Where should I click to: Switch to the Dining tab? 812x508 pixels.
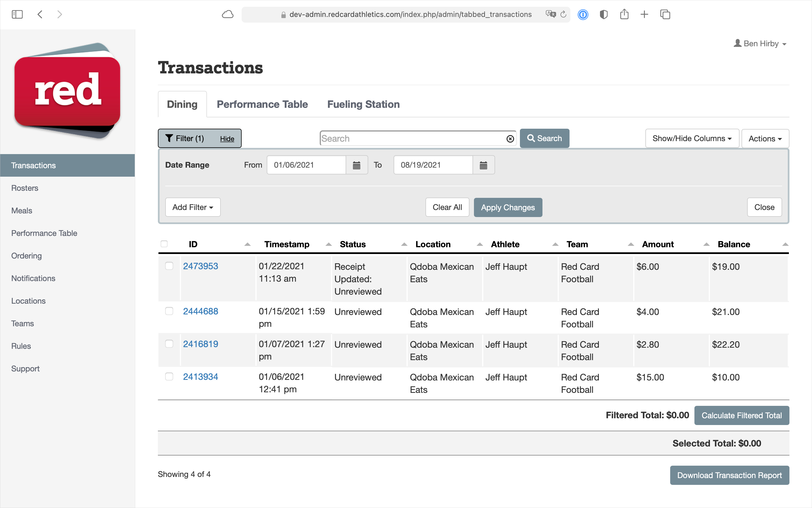182,104
